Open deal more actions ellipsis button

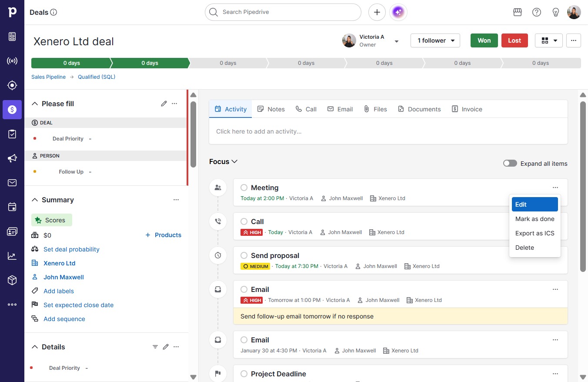click(574, 40)
